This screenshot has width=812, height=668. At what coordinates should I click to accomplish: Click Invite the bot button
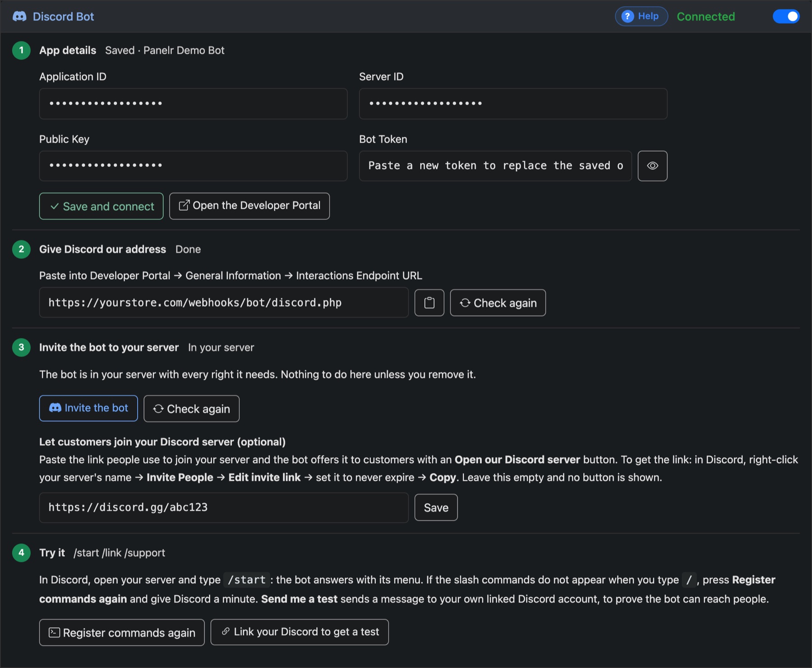88,408
